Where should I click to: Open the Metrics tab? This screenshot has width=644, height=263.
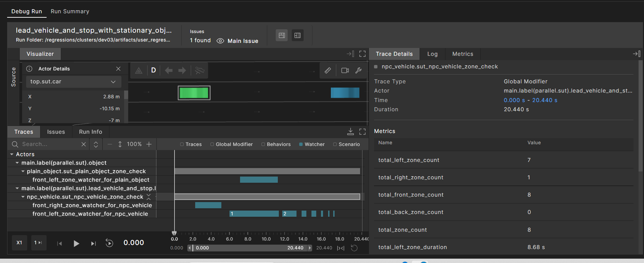[462, 54]
